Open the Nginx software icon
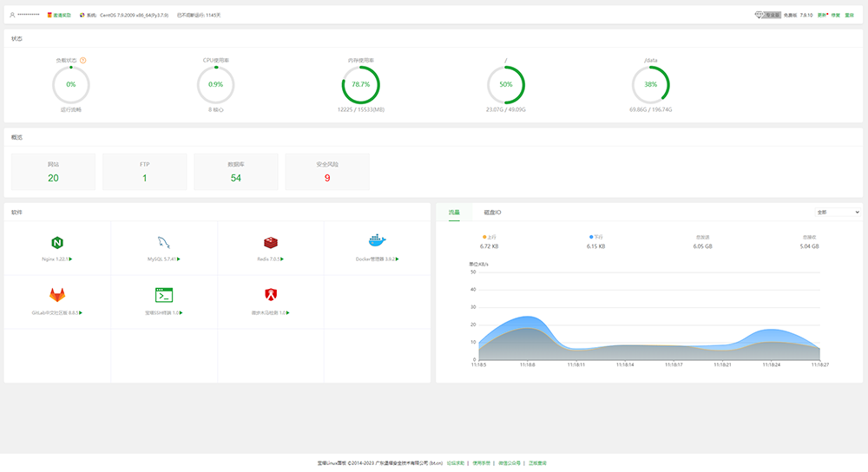 [x=57, y=242]
